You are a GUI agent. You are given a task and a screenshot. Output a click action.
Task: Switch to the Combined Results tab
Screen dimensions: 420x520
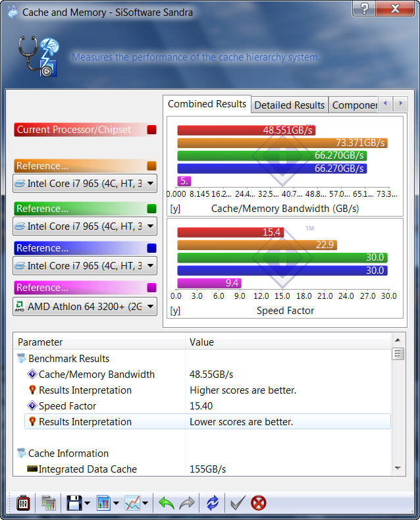[207, 104]
